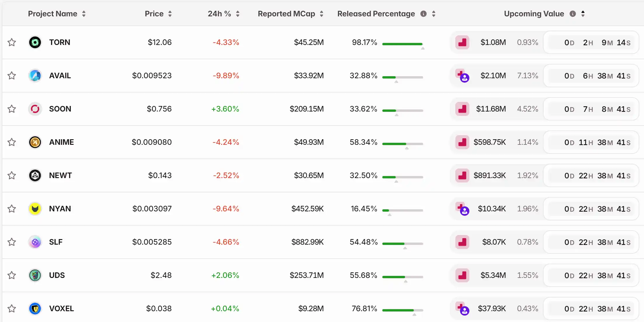Click the VOXEL shield logo icon

coord(35,309)
